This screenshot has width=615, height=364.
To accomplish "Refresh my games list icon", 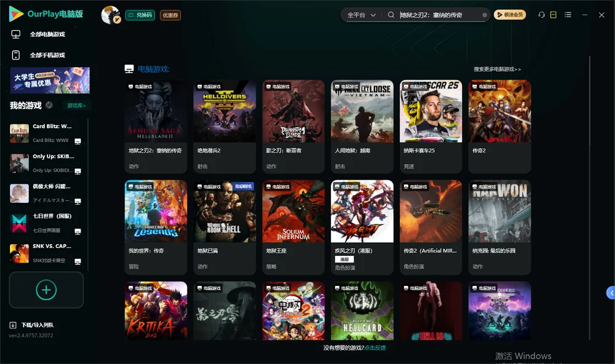I will coord(49,105).
